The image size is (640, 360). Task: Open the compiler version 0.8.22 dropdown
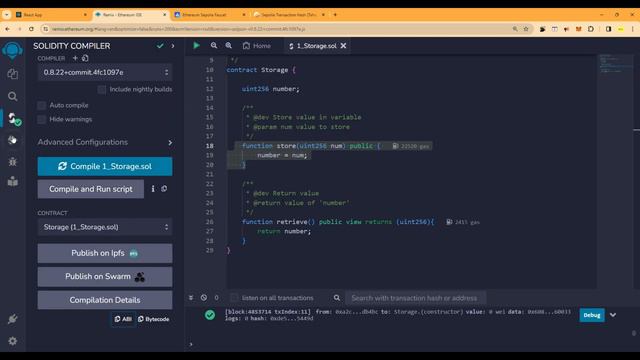click(x=105, y=72)
